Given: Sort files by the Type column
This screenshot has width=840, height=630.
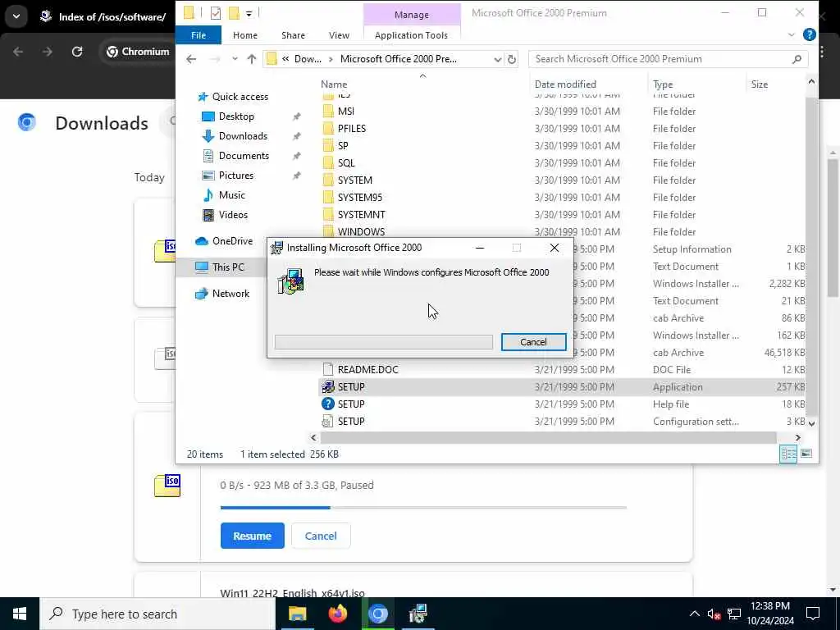Looking at the screenshot, I should click(663, 84).
